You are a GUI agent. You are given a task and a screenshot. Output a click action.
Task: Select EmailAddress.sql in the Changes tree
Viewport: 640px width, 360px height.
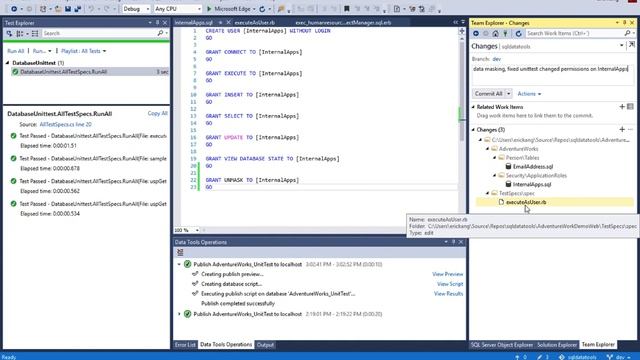click(533, 167)
